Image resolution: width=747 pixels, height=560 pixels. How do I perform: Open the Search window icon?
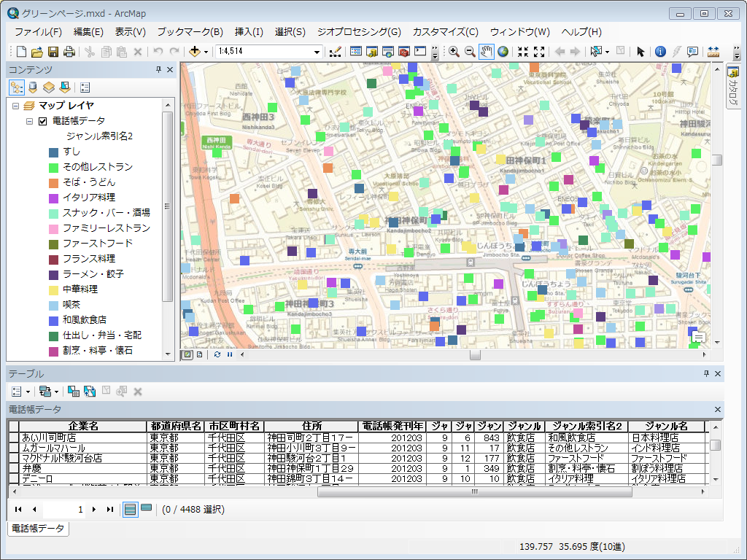point(388,52)
